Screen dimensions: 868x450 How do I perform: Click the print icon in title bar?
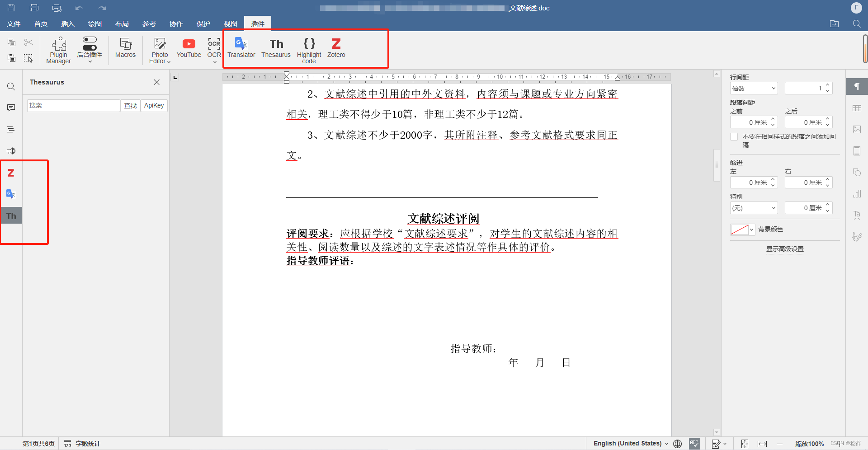point(34,8)
